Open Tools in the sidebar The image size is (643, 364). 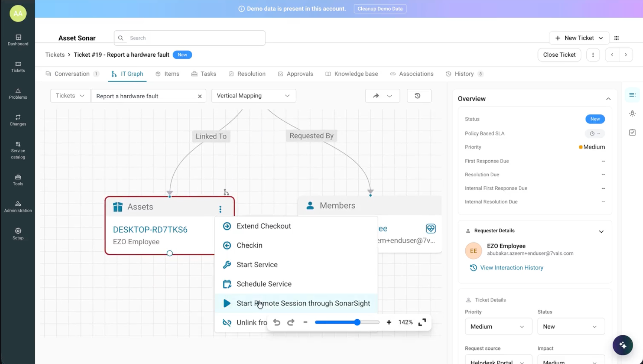click(x=18, y=180)
